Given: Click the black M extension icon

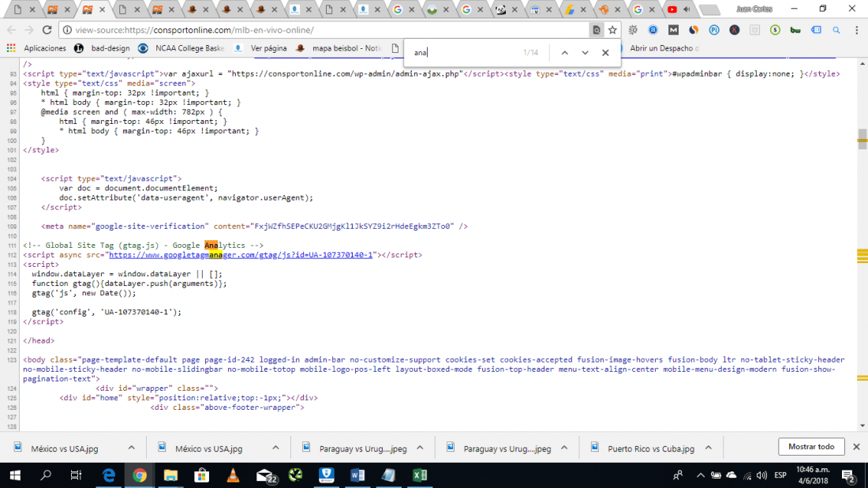Looking at the screenshot, I should coord(673,30).
